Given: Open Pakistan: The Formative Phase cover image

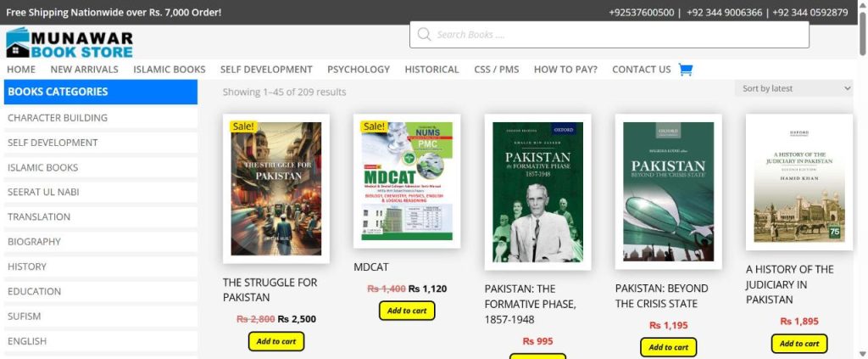Looking at the screenshot, I should coord(537,193).
